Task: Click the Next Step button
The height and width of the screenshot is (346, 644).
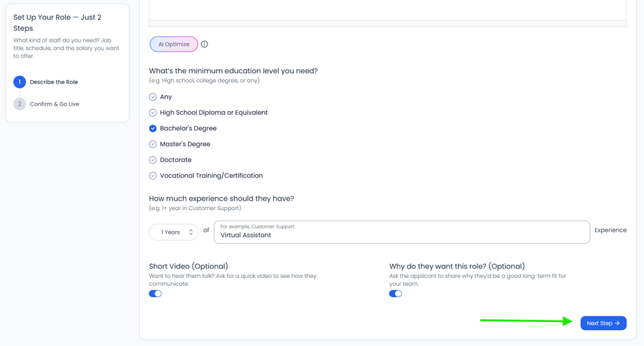Action: point(603,323)
